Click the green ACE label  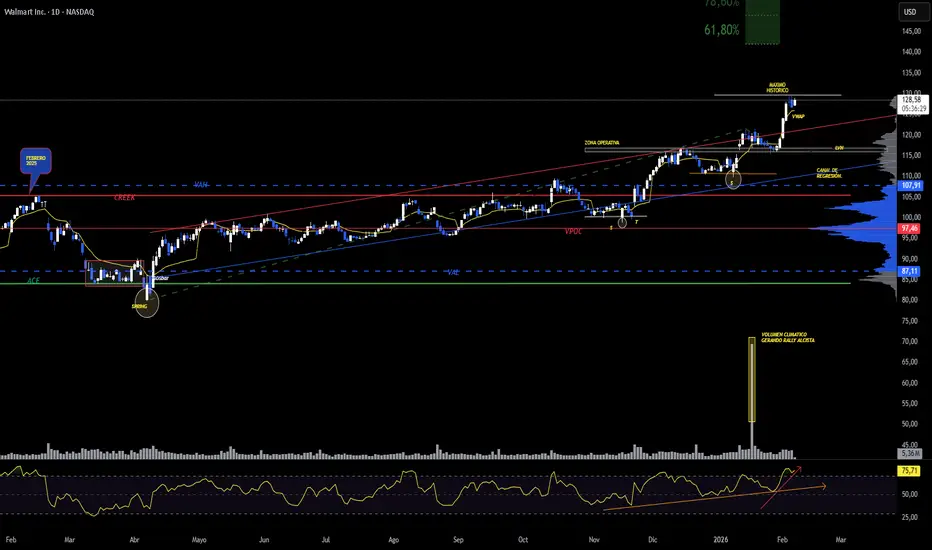33,281
